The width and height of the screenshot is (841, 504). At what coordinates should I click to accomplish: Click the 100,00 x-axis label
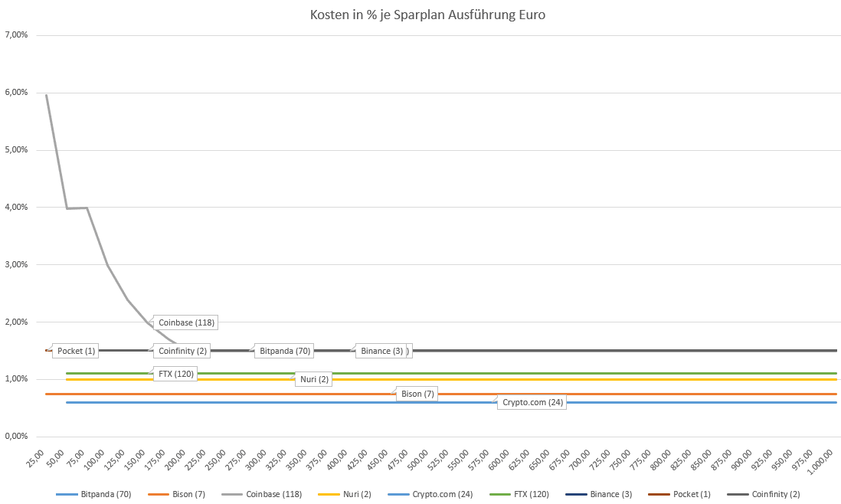pos(95,460)
